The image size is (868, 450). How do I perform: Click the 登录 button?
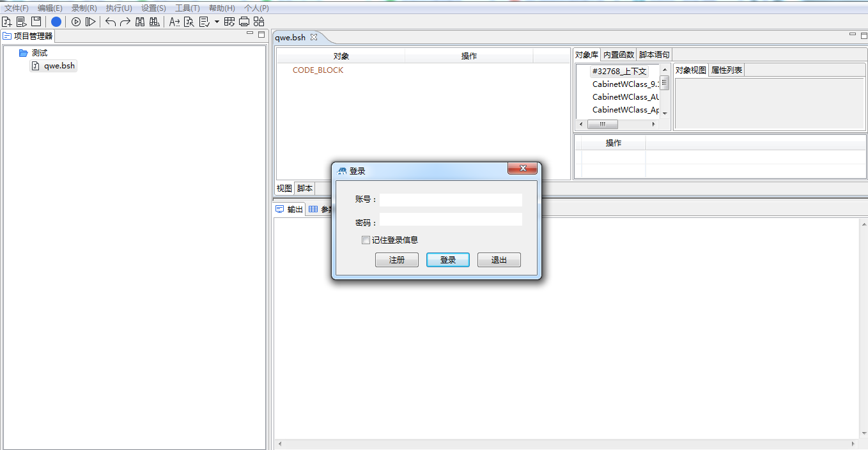click(x=448, y=260)
